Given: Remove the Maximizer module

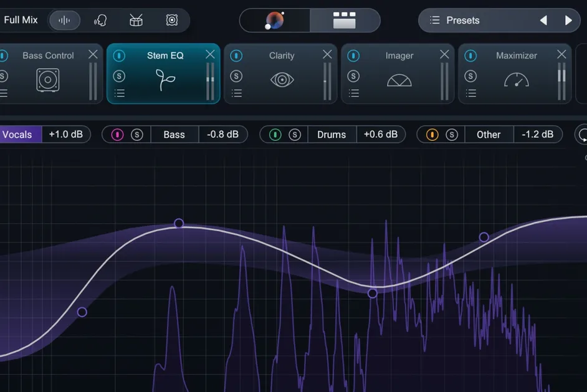Looking at the screenshot, I should click(x=561, y=55).
